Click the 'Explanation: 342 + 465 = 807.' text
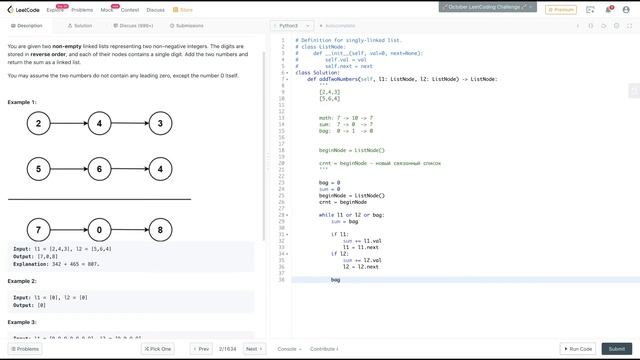Image resolution: width=640 pixels, height=360 pixels. (56, 264)
